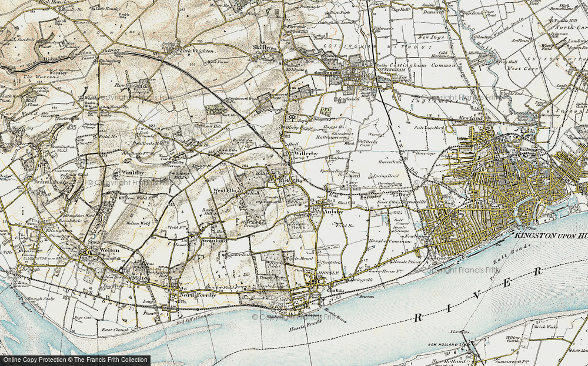This screenshot has width=588, height=366.
Task: Select the 'Willow Garth' label
Action: click(x=512, y=339)
